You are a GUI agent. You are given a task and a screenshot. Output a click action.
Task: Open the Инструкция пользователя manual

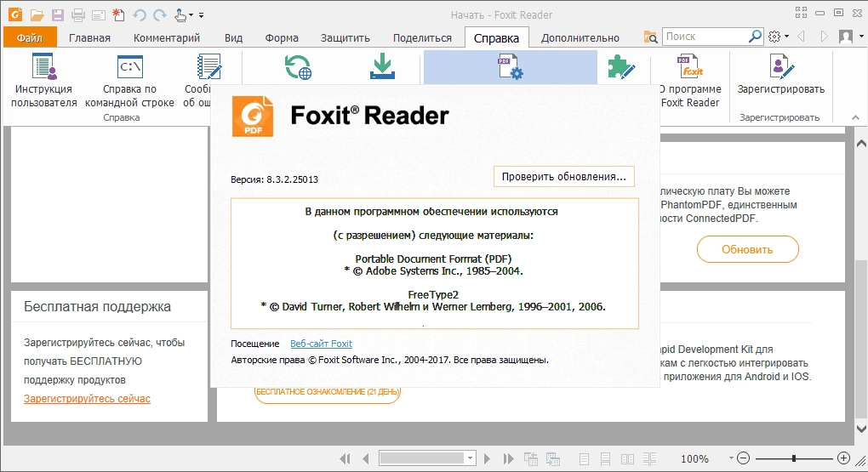pyautogui.click(x=43, y=80)
